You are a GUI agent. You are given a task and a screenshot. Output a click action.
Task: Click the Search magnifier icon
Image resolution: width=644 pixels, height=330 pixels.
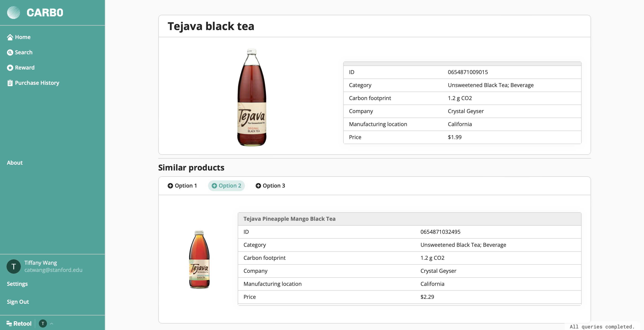pyautogui.click(x=10, y=52)
